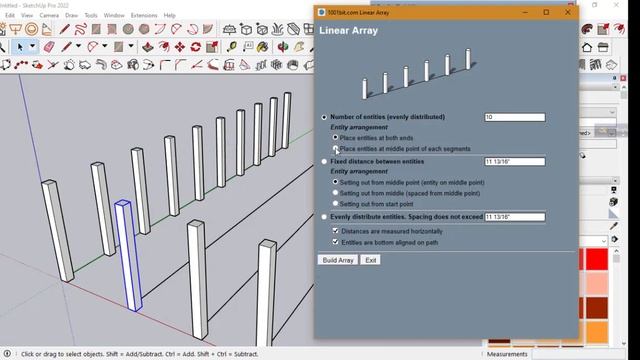This screenshot has width=640, height=360.
Task: Choose the Eraser tool
Action: click(x=49, y=47)
